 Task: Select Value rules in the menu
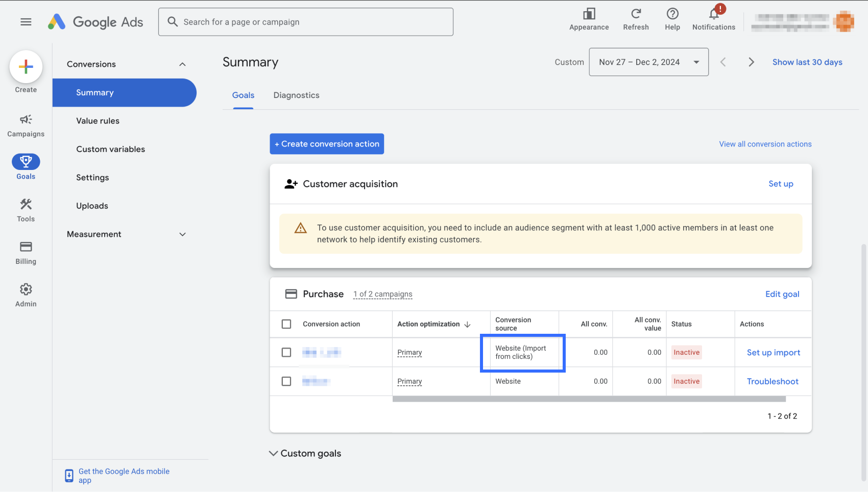(x=98, y=121)
